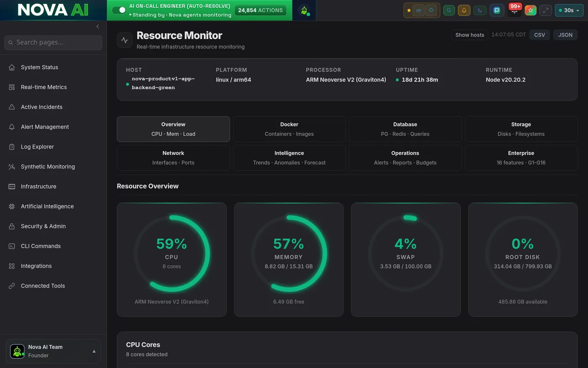Open Real-time Metrics page
Screen dimensions: 588x368
(53, 87)
